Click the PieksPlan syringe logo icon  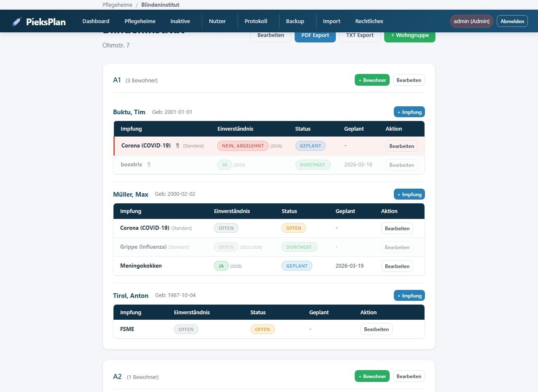click(17, 21)
